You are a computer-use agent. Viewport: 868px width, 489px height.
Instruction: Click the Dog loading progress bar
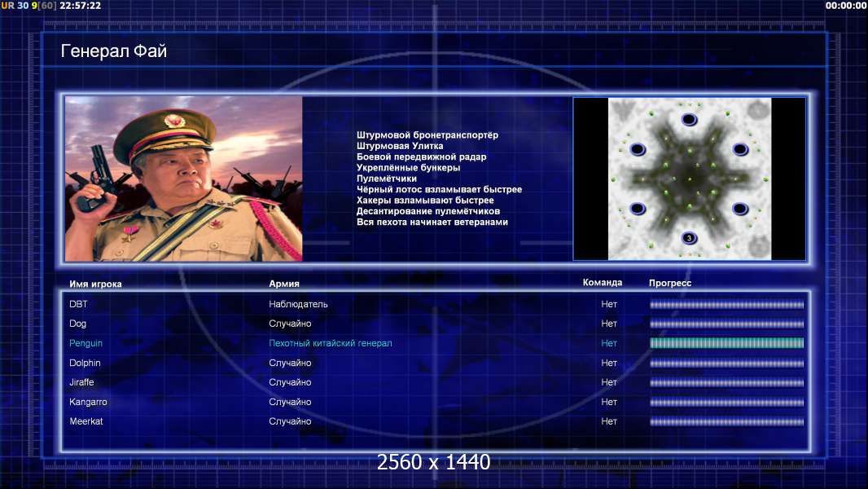point(727,324)
